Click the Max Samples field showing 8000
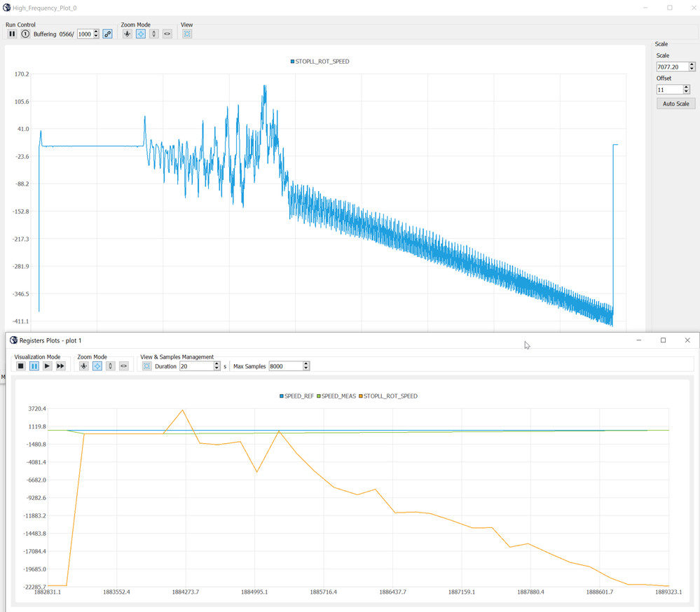The height and width of the screenshot is (612, 700). [x=286, y=366]
